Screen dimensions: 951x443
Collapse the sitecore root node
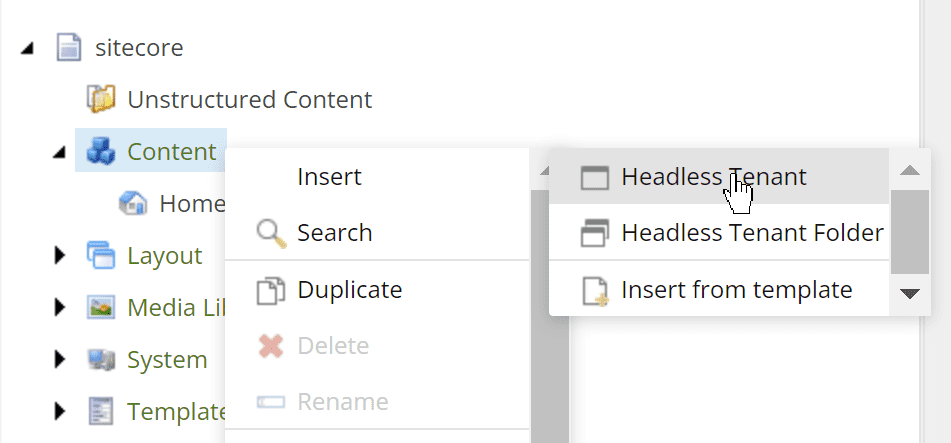click(27, 48)
